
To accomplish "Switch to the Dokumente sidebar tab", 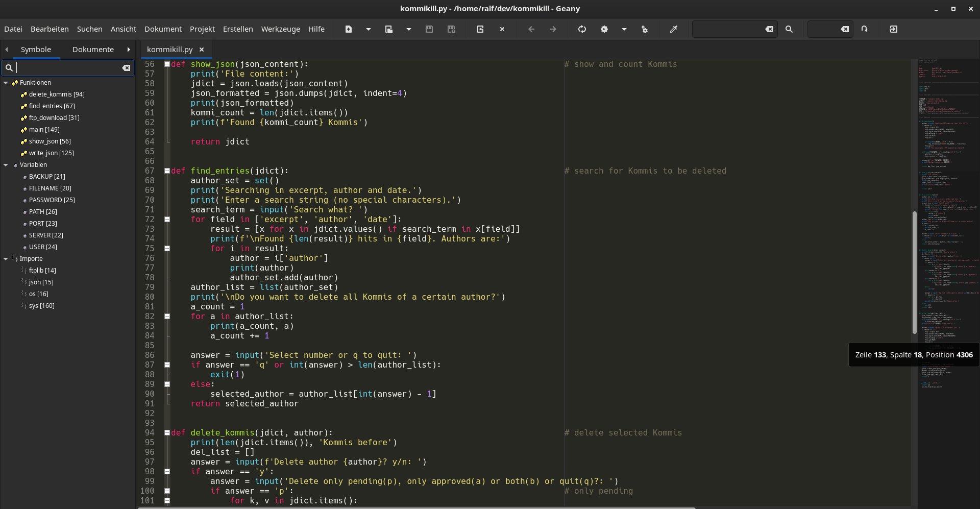I will 93,50.
